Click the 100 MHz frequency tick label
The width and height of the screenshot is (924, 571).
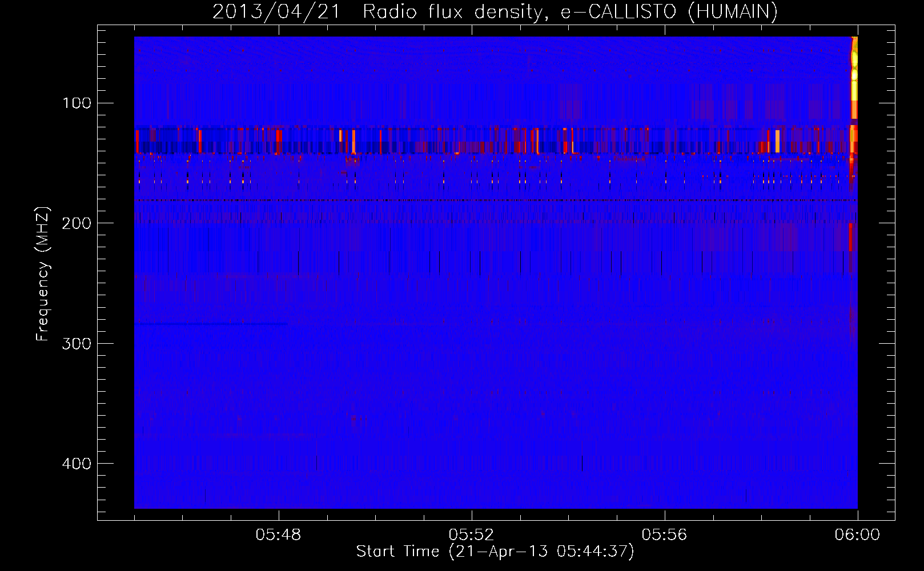(x=78, y=103)
